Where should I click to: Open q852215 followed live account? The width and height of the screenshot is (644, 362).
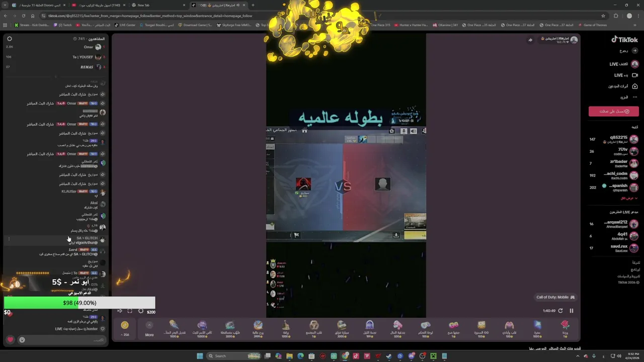pyautogui.click(x=614, y=139)
